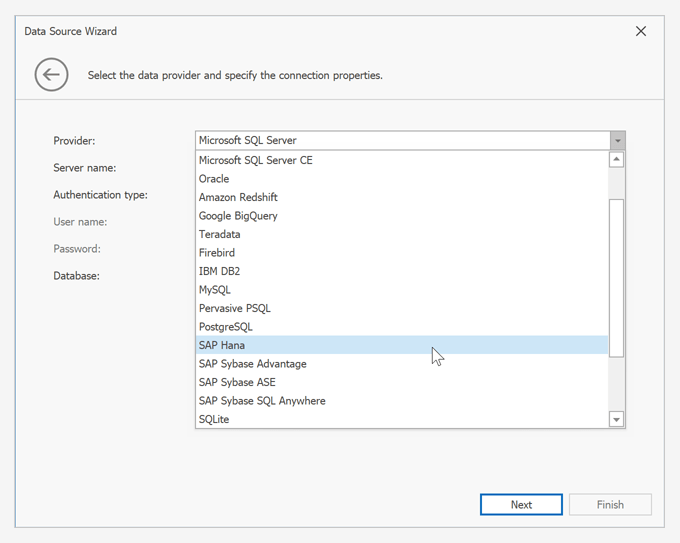Image resolution: width=680 pixels, height=543 pixels.
Task: Click the back arrow icon
Action: 51,74
